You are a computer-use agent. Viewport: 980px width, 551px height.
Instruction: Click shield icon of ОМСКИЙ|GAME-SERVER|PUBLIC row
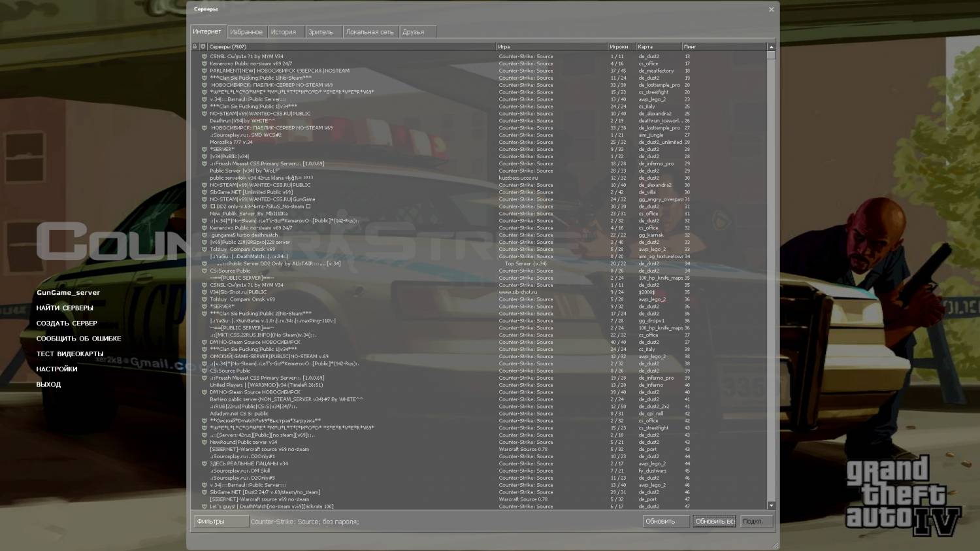pyautogui.click(x=204, y=356)
